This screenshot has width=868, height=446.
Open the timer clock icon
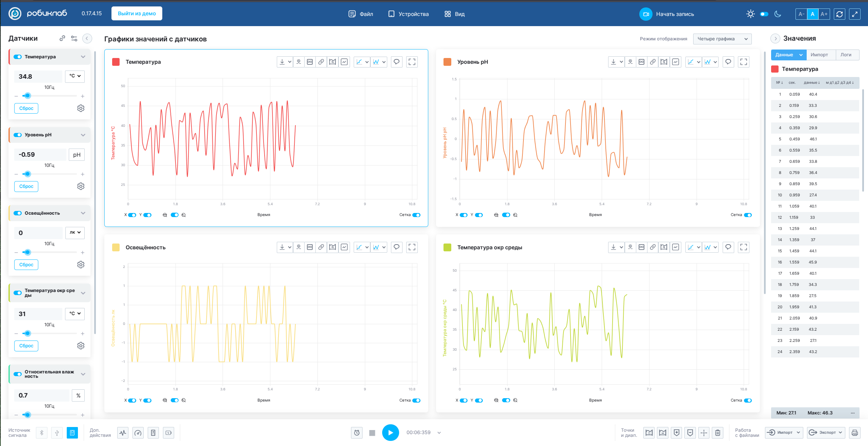click(357, 433)
